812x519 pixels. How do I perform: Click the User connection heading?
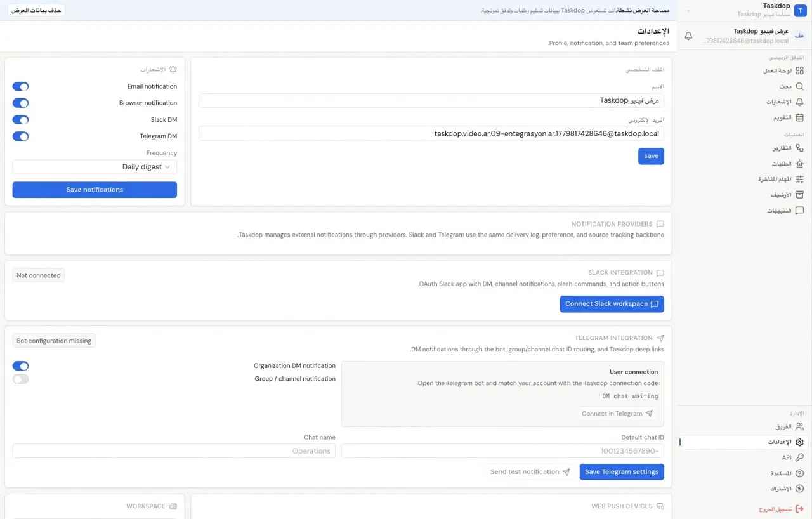(634, 372)
